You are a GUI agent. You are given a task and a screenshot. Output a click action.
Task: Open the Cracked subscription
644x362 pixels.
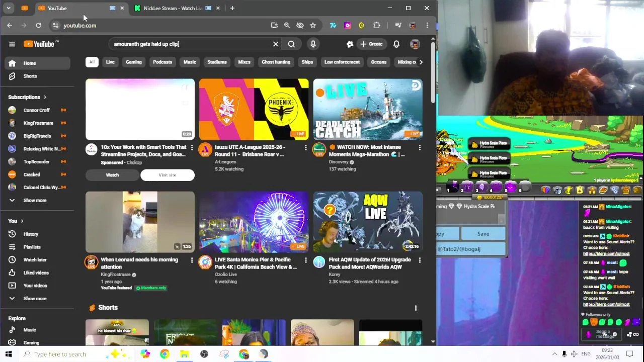coord(38,174)
